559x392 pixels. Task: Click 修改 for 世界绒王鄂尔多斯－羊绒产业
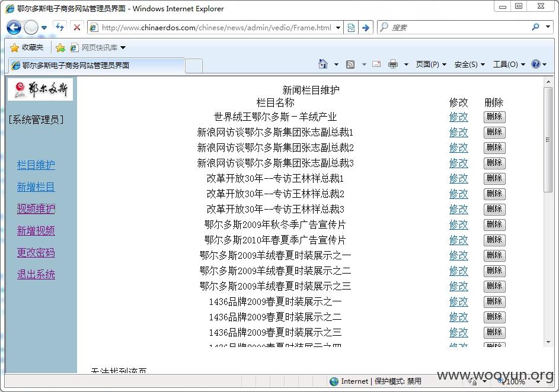(458, 117)
